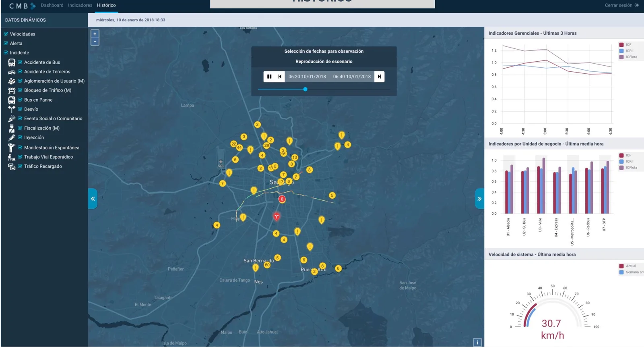Click the Aglomeración de Usuario crowd icon
Image resolution: width=644 pixels, height=347 pixels.
12,81
